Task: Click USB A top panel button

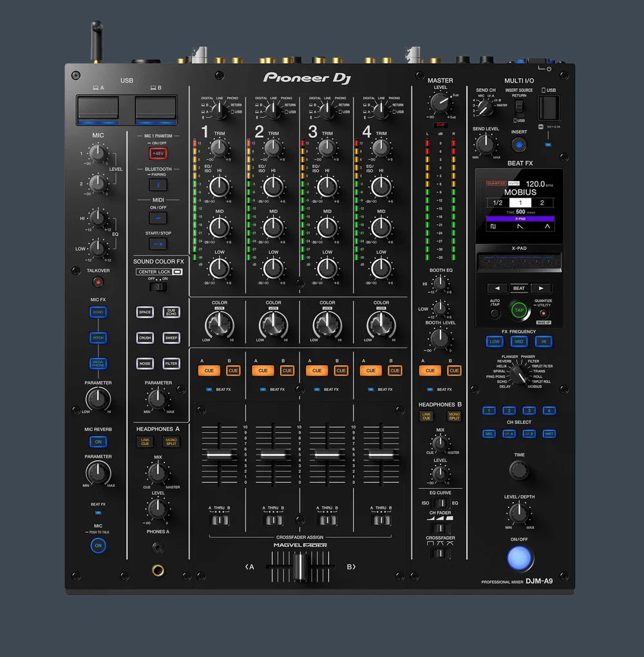Action: pyautogui.click(x=98, y=110)
